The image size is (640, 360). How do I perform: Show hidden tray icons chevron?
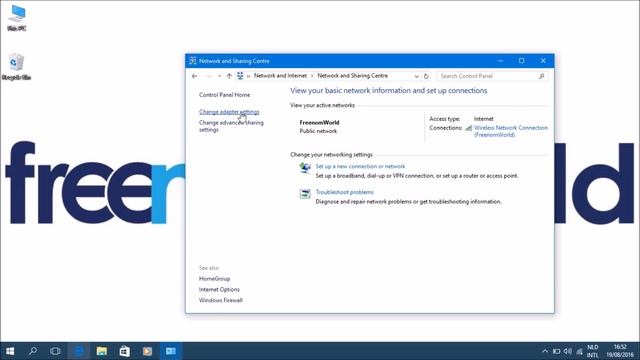coord(545,351)
